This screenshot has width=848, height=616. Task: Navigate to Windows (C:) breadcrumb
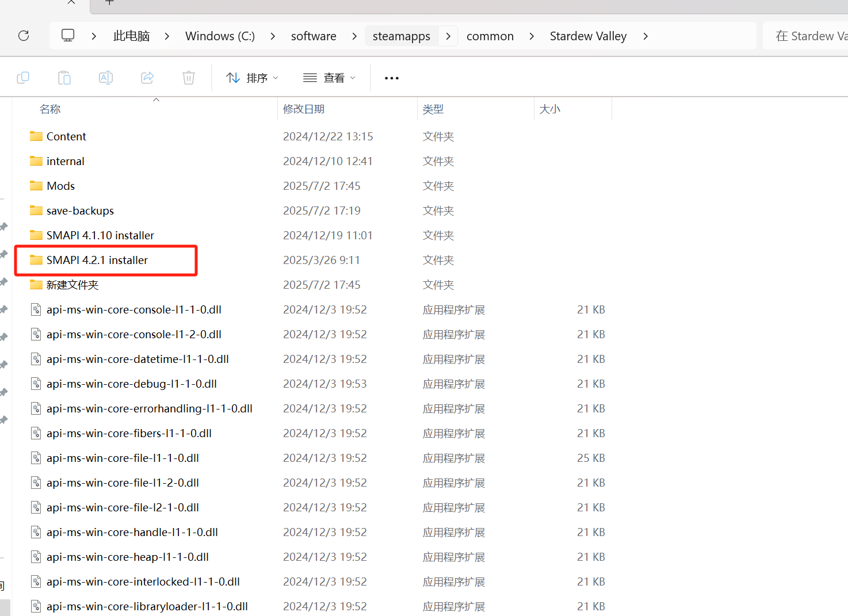220,36
